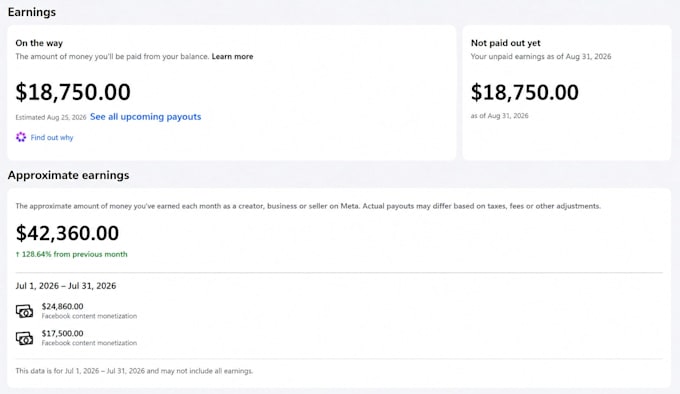Click the Learn more link

[x=232, y=56]
